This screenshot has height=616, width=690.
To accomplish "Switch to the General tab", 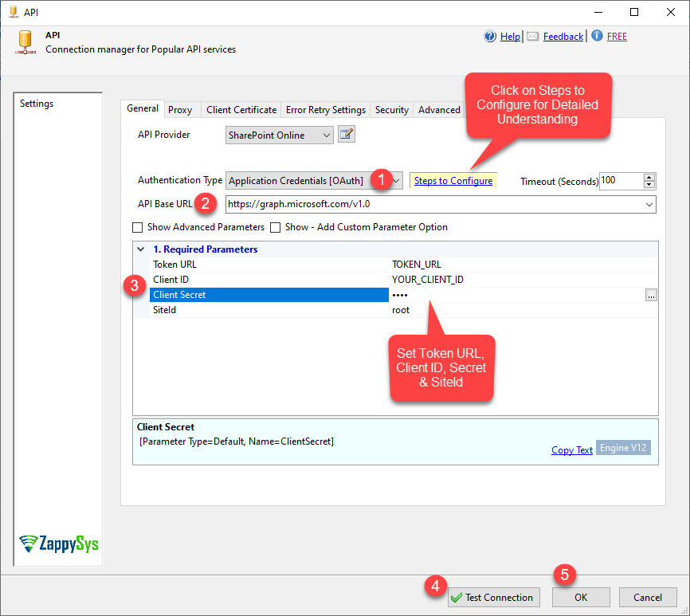I will 143,108.
